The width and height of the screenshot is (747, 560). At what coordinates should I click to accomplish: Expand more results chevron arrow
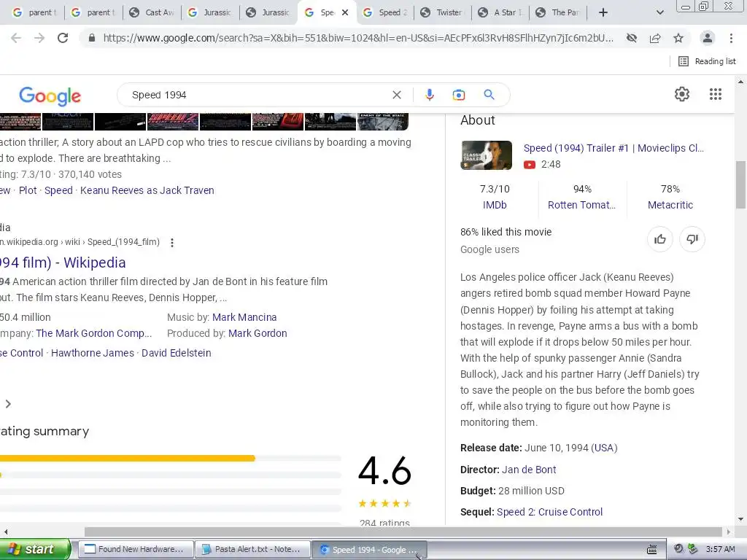click(7, 404)
